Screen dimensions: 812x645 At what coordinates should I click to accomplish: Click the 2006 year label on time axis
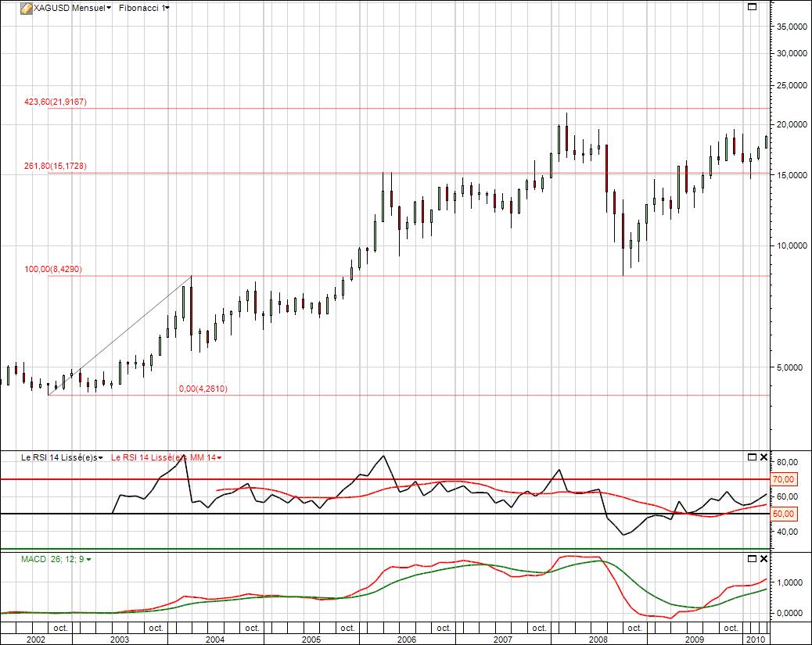407,639
